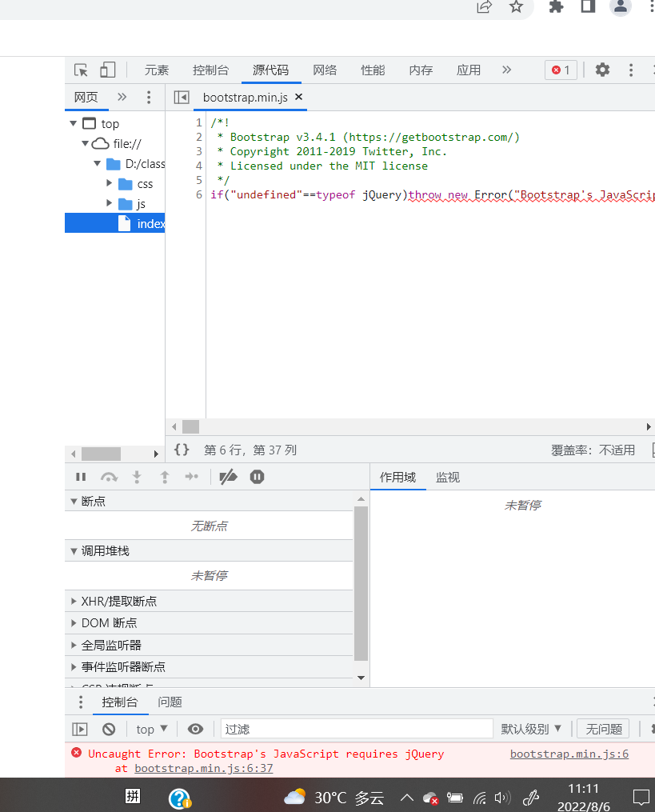Step into next function call
Image resolution: width=655 pixels, height=812 pixels.
click(x=137, y=477)
